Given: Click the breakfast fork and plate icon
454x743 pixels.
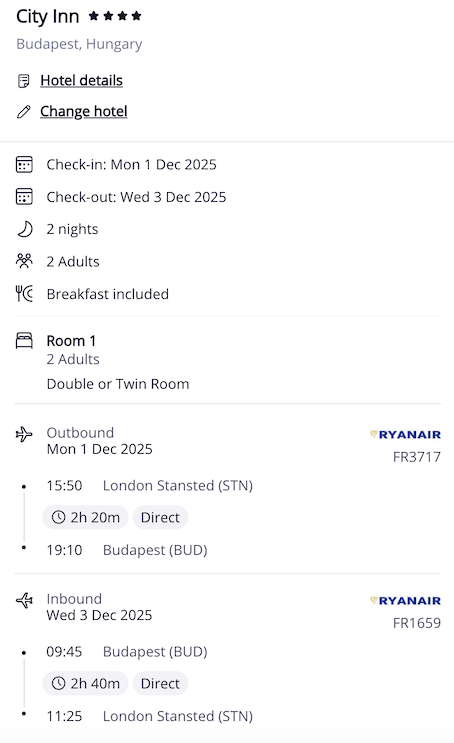Looking at the screenshot, I should click(24, 294).
